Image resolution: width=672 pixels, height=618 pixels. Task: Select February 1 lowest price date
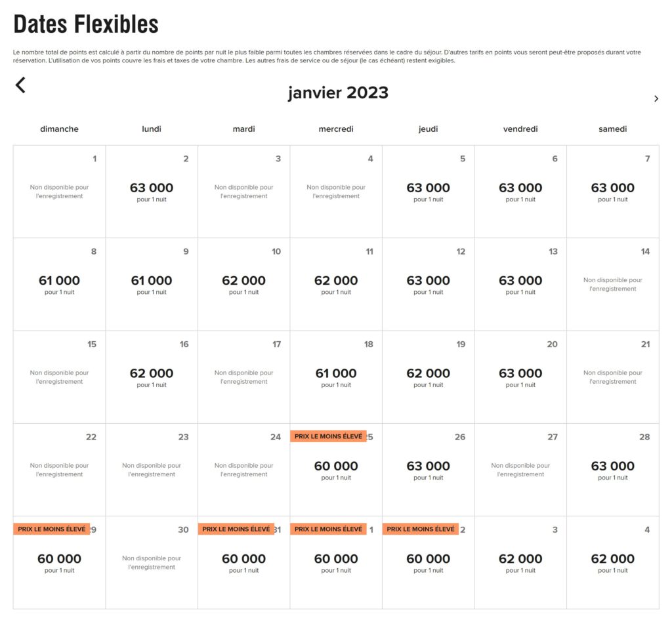[336, 562]
